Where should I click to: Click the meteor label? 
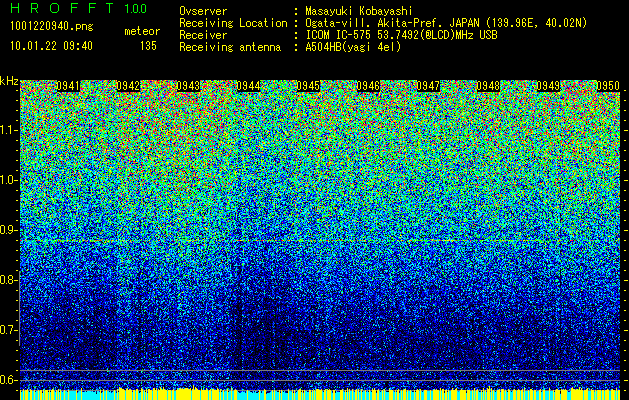(x=142, y=31)
